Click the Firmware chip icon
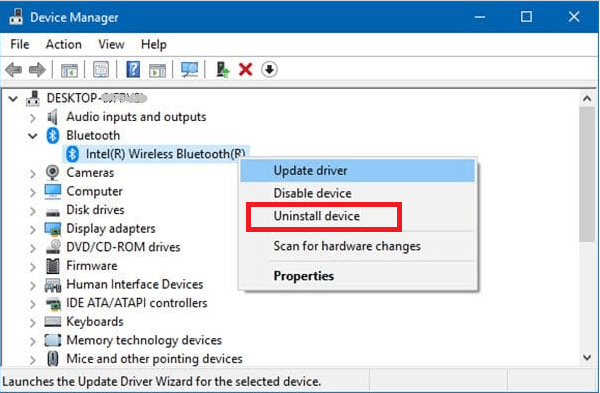Image resolution: width=600 pixels, height=393 pixels. click(x=53, y=266)
